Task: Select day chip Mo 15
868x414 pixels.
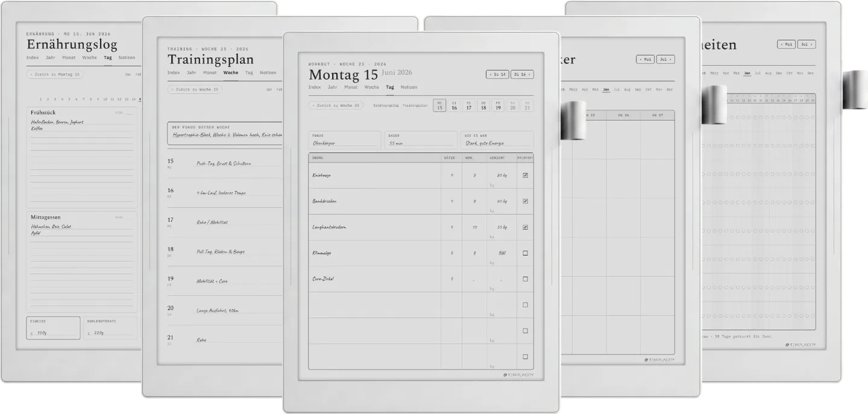Action: pyautogui.click(x=439, y=105)
